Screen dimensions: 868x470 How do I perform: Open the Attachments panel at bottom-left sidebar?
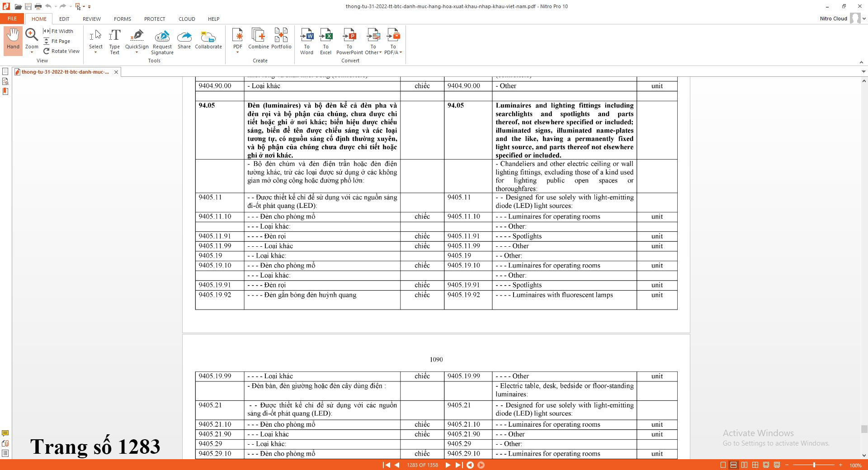[5, 443]
